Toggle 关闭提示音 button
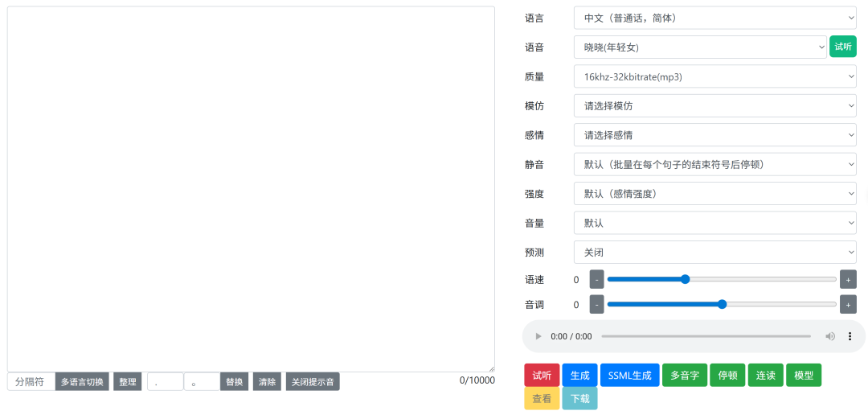 click(x=313, y=381)
